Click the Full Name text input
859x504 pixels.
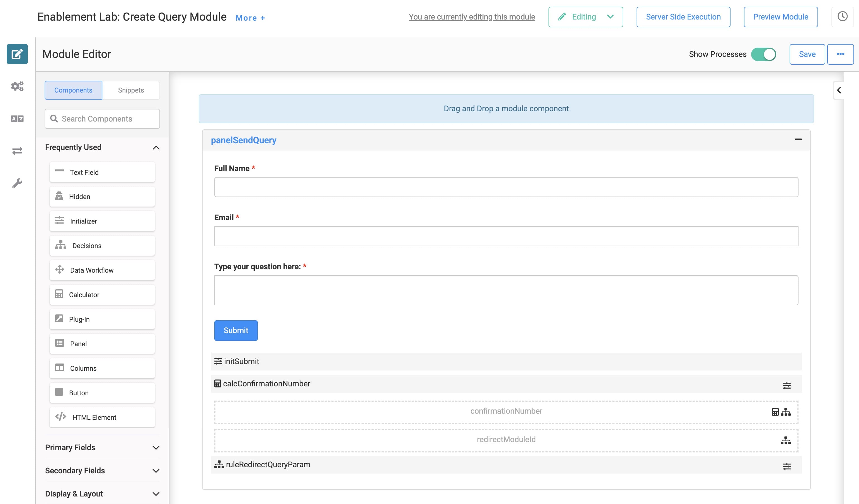(x=506, y=187)
